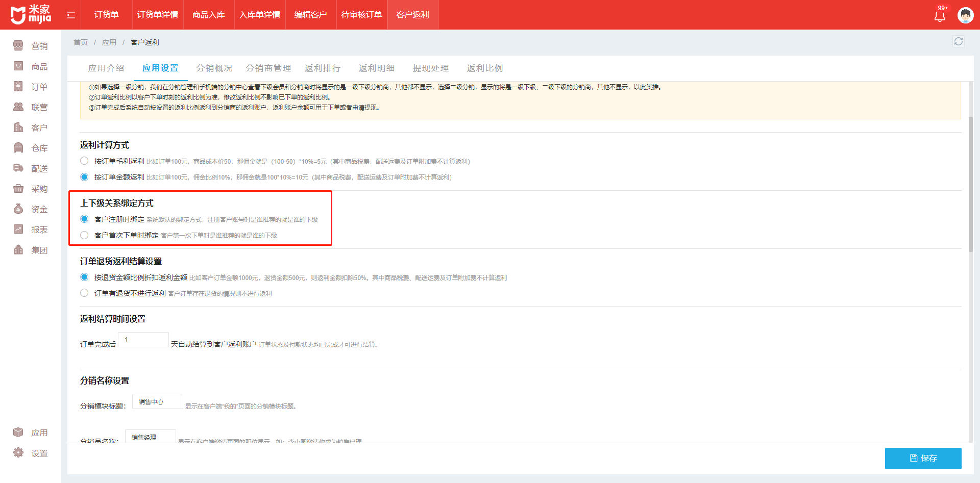Go to 报表 reports in sidebar
Screen dimensions: 980x483
[x=31, y=230]
